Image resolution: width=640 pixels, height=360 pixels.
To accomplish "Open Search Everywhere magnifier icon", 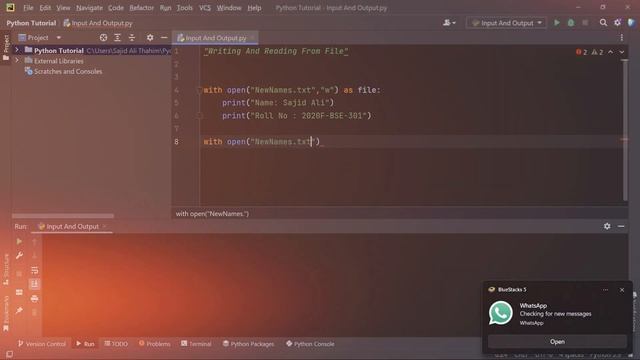I will (x=603, y=23).
